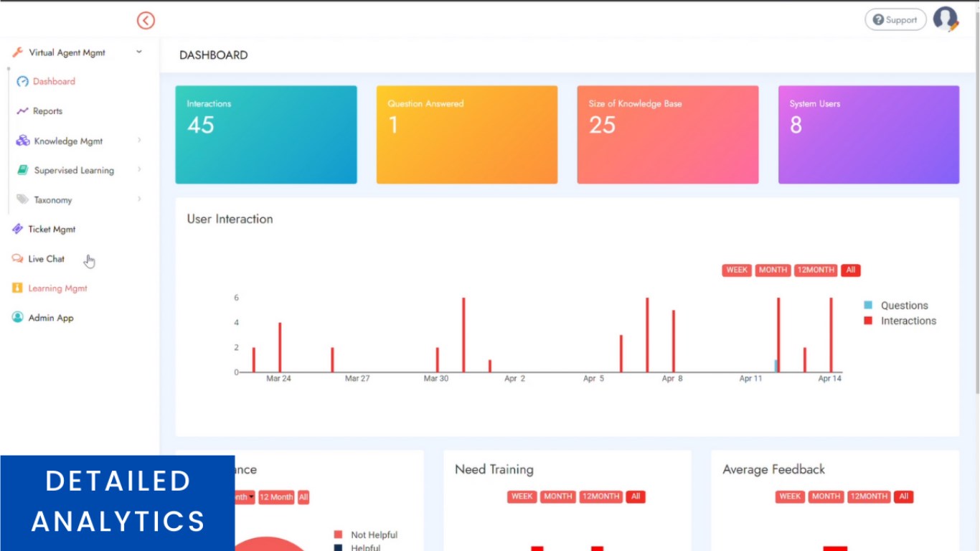The width and height of the screenshot is (980, 551).
Task: Click the Dashboard gauge icon
Action: tap(22, 82)
